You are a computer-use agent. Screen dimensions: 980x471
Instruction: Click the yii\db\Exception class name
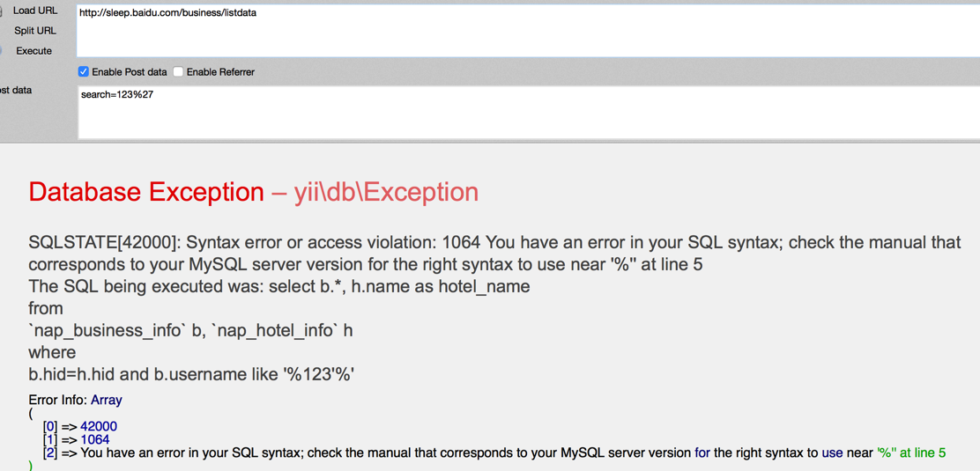386,193
